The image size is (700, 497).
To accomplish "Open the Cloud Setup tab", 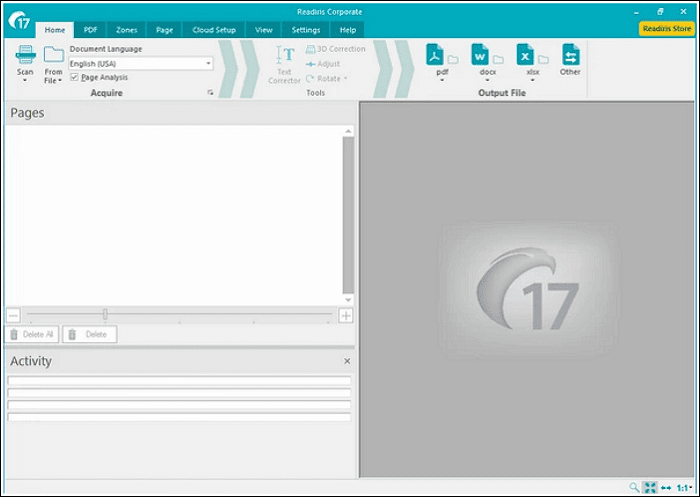I will [x=214, y=30].
